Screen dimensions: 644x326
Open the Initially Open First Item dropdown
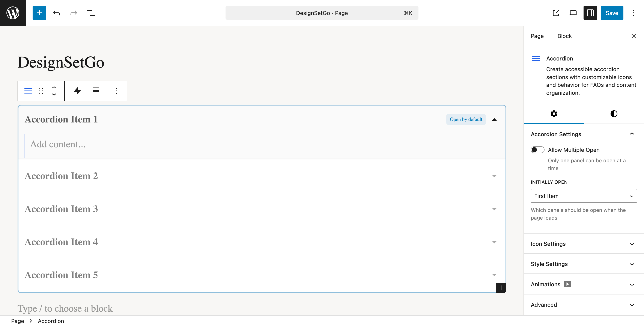[584, 196]
